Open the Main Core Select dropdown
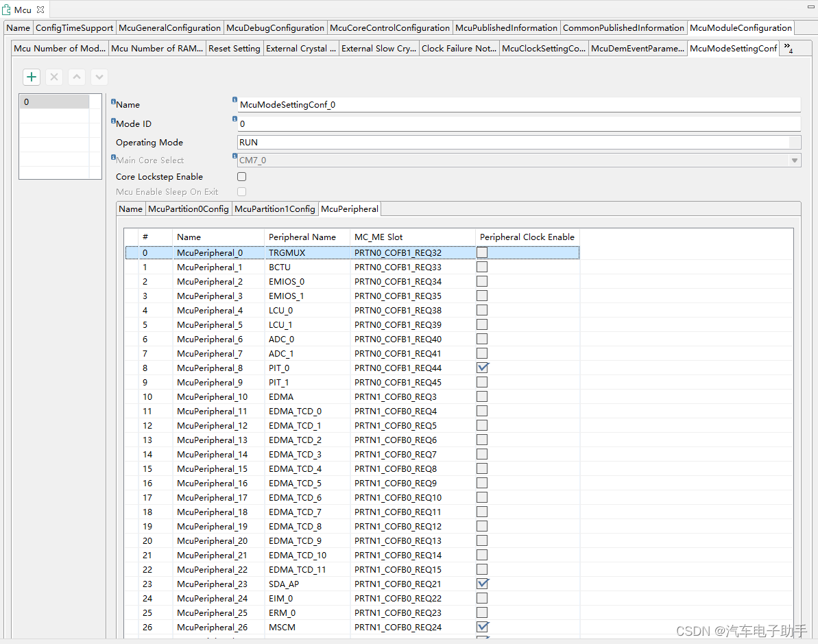The image size is (818, 644). [795, 160]
